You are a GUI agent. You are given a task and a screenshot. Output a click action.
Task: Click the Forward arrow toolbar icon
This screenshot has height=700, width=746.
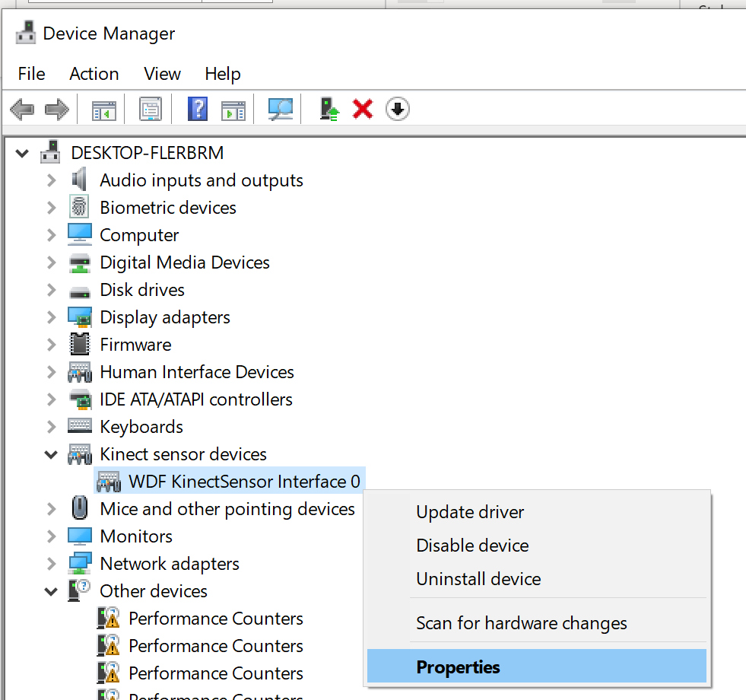tap(56, 109)
